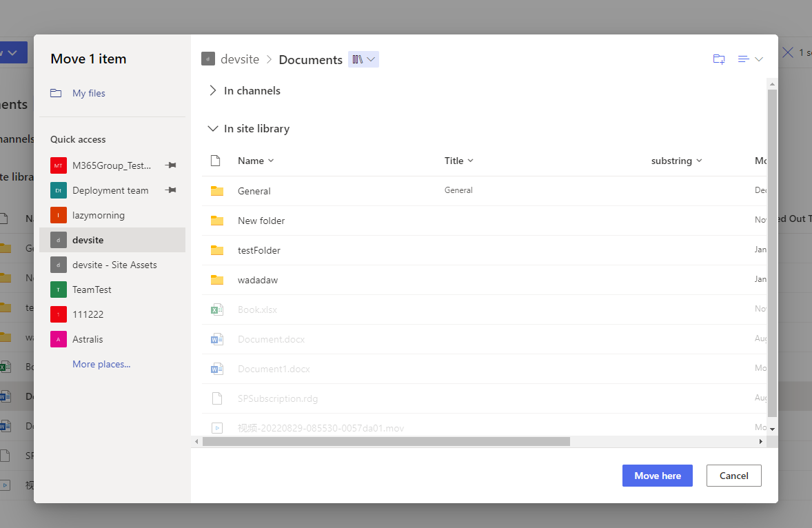
Task: Collapse the In site library section
Action: [213, 128]
